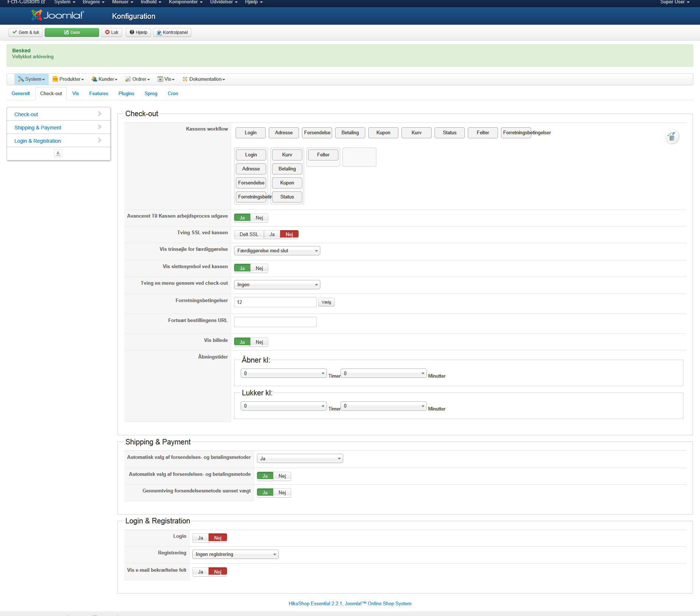Click the Produkter box icon
This screenshot has height=616, width=700.
pyautogui.click(x=55, y=79)
